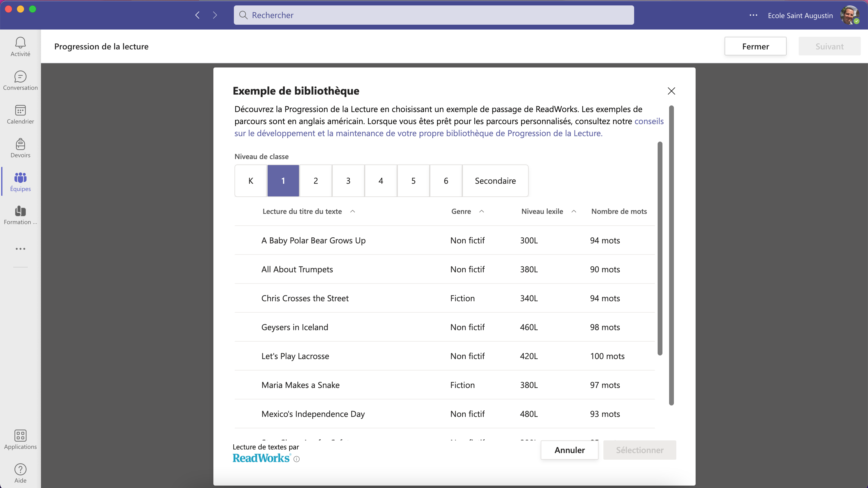Sort by the Genre column arrow
Screen dimensions: 868x488
point(482,211)
